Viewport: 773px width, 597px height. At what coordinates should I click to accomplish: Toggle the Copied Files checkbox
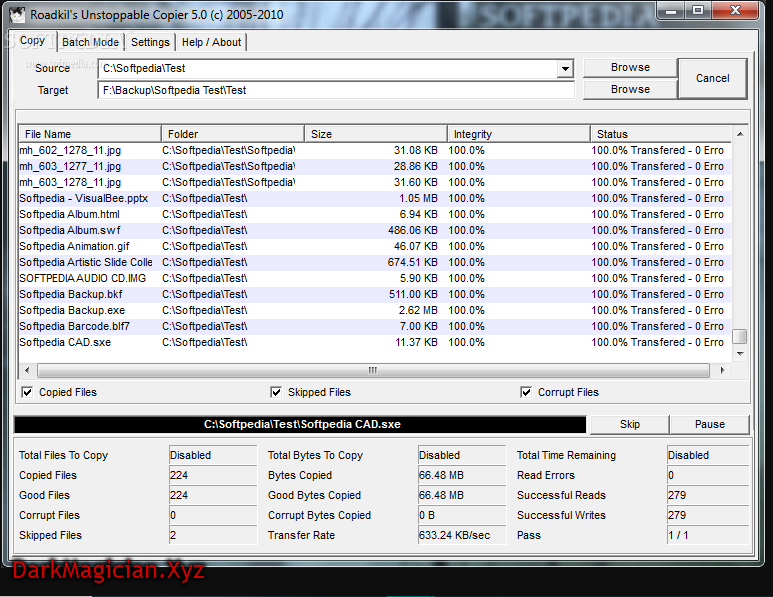pos(27,392)
